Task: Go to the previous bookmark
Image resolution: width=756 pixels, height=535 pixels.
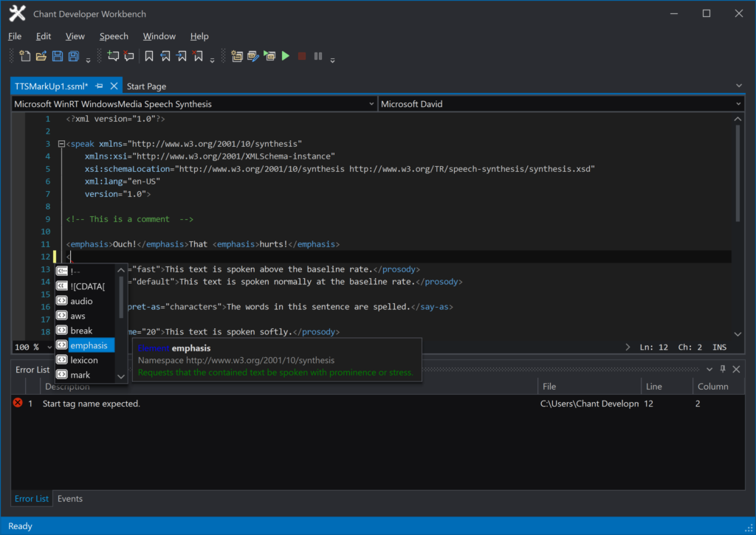Action: 165,56
